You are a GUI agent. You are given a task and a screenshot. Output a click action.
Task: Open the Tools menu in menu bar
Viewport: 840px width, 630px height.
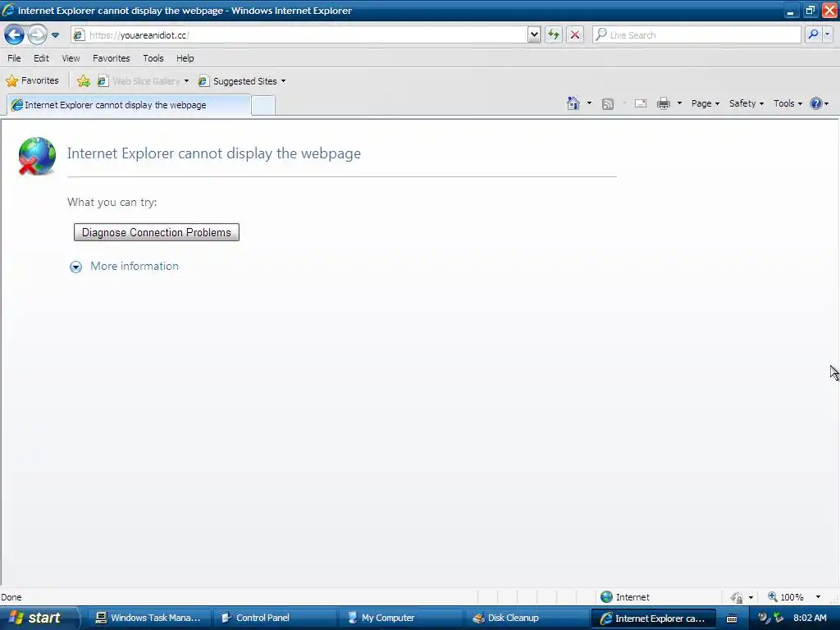[x=153, y=58]
